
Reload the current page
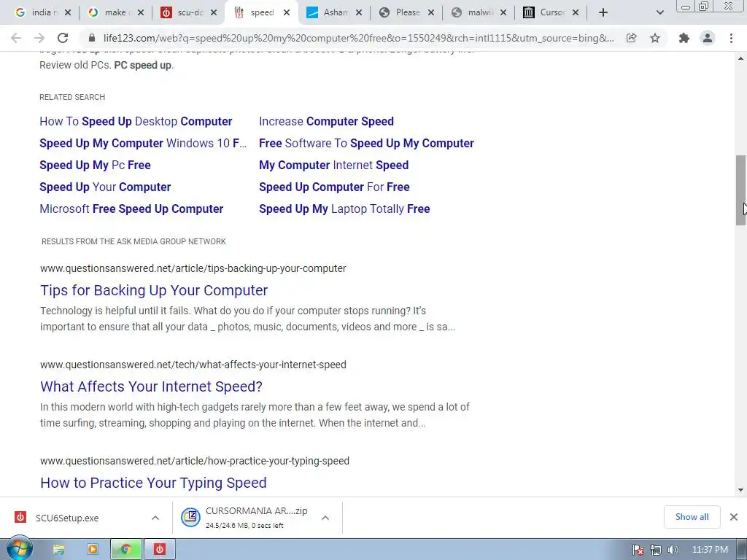[x=63, y=38]
